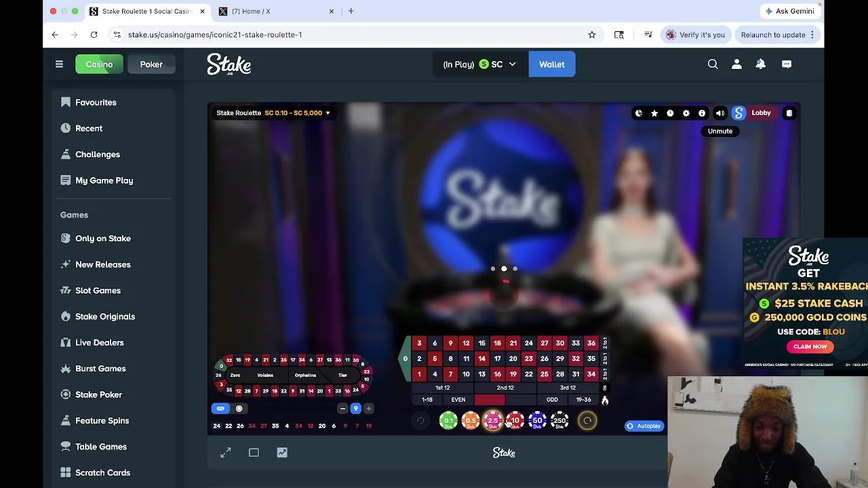Increase neighbours count with plus button
This screenshot has width=868, height=488.
point(368,409)
